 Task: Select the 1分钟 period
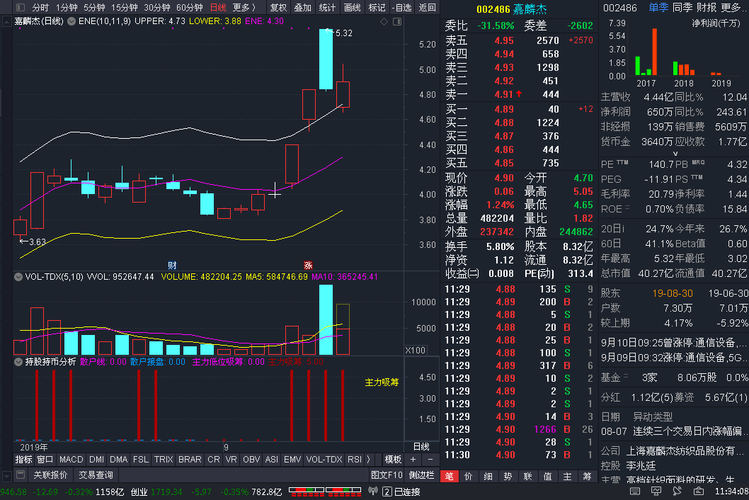(66, 7)
